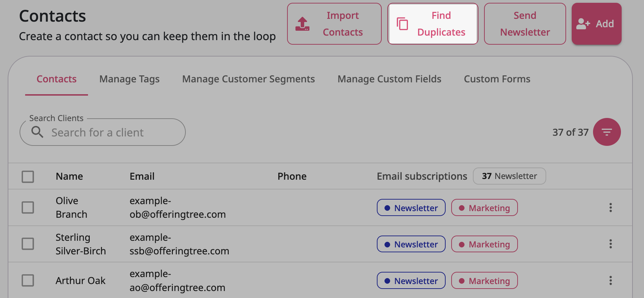644x298 pixels.
Task: Toggle the select-all checkbox in table header
Action: point(28,177)
